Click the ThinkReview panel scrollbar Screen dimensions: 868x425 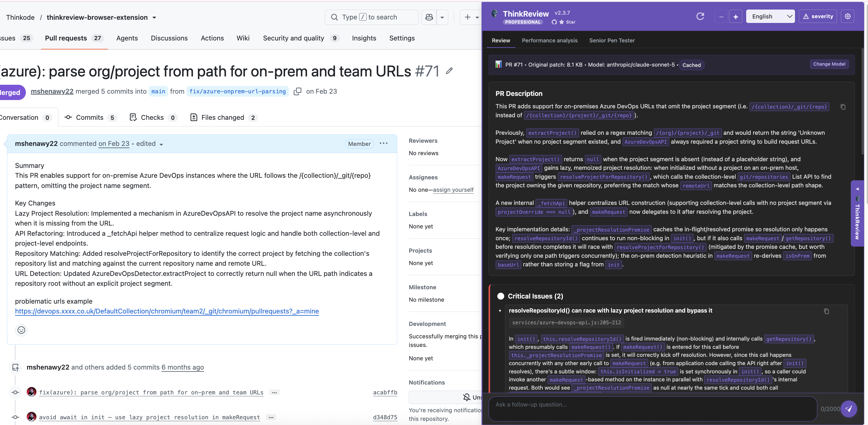click(x=862, y=101)
